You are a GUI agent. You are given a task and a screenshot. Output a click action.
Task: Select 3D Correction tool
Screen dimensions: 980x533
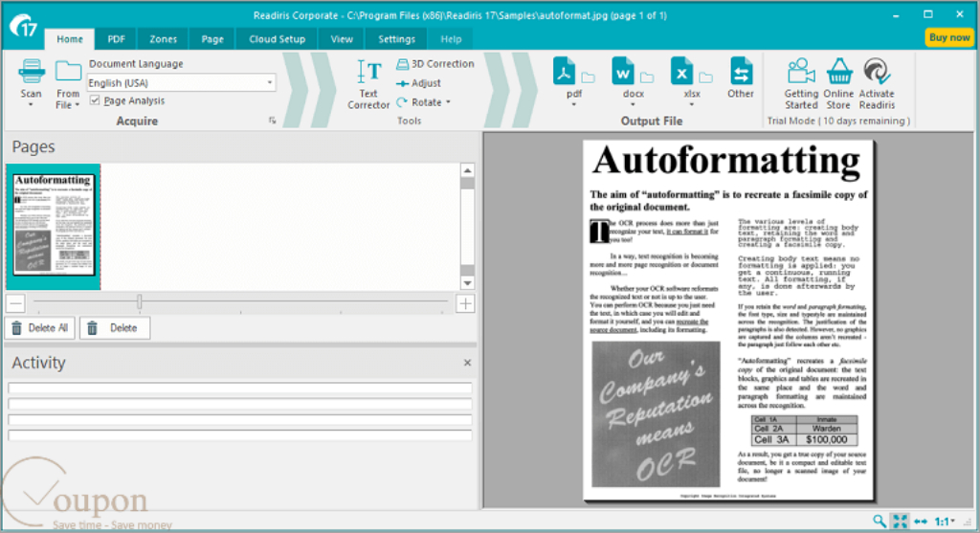coord(435,64)
